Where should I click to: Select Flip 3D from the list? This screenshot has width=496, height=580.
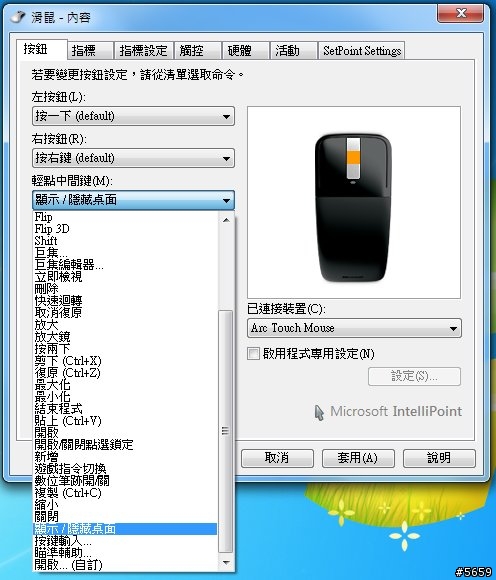tap(125, 229)
